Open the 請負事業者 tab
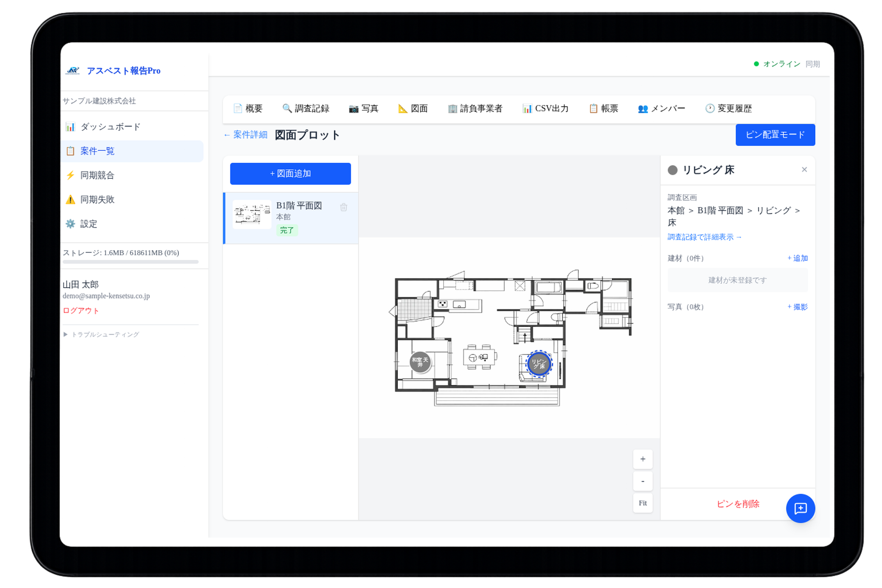Viewport: 882px width, 588px height. pyautogui.click(x=475, y=109)
